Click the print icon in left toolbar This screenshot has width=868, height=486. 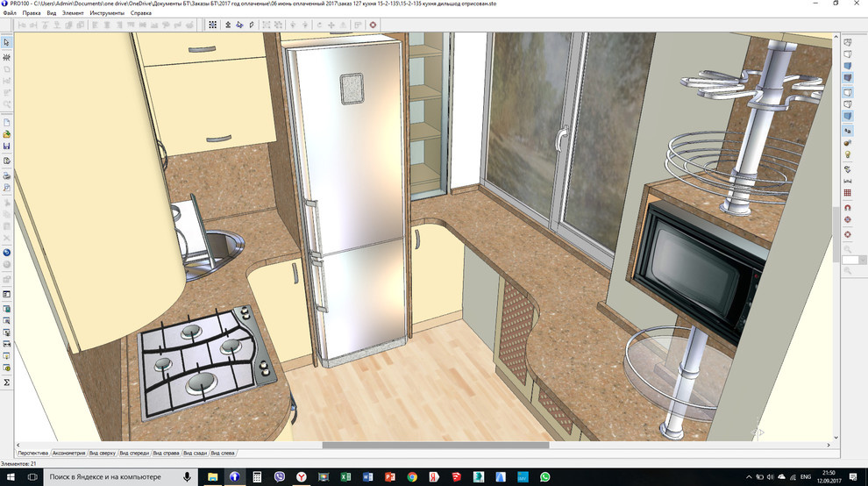click(6, 175)
